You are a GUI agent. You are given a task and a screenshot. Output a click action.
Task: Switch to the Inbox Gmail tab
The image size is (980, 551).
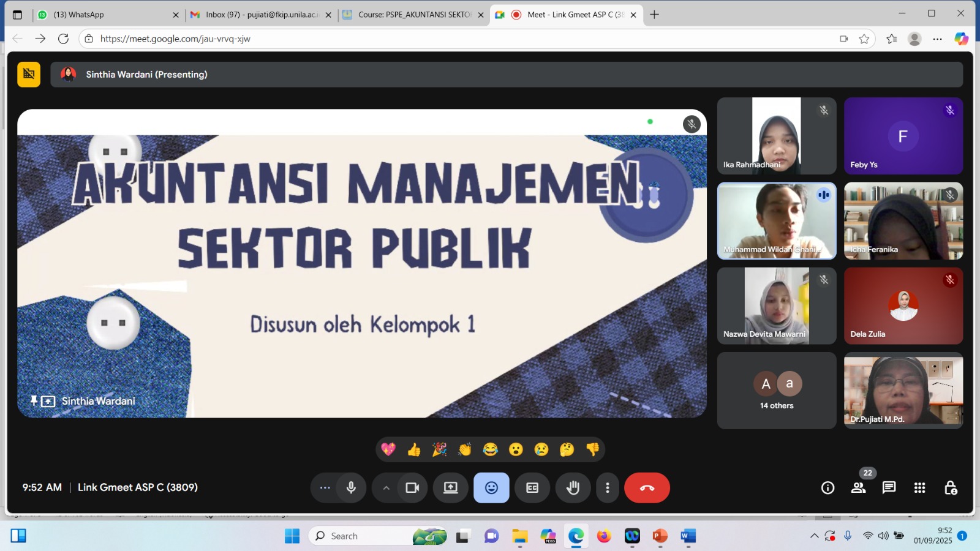coord(260,15)
